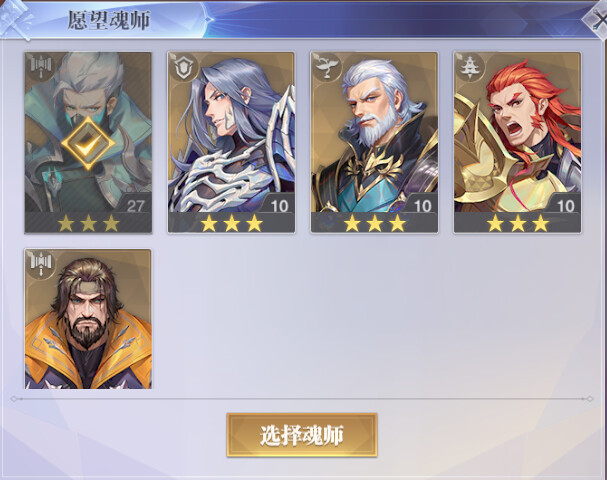Image resolution: width=607 pixels, height=480 pixels.
Task: Click the divider line's left diamond marker
Action: click(14, 399)
